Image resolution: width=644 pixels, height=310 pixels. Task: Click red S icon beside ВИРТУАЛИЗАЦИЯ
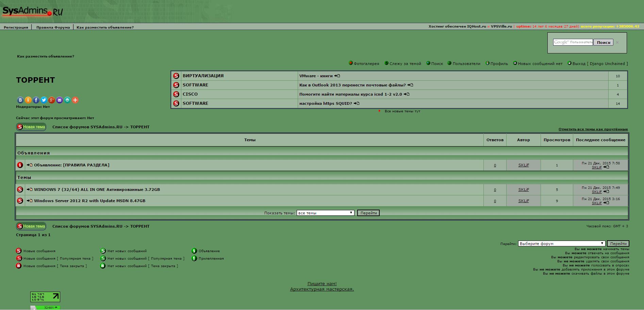176,76
